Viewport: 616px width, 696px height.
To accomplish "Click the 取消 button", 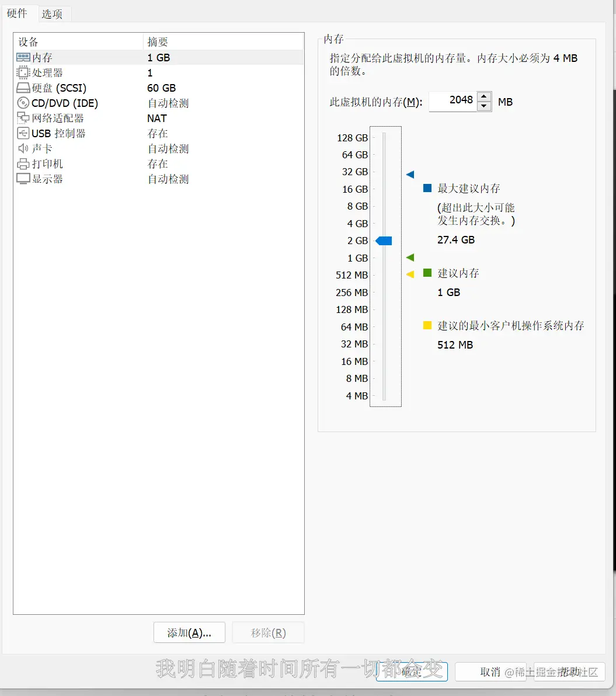I will tap(490, 671).
